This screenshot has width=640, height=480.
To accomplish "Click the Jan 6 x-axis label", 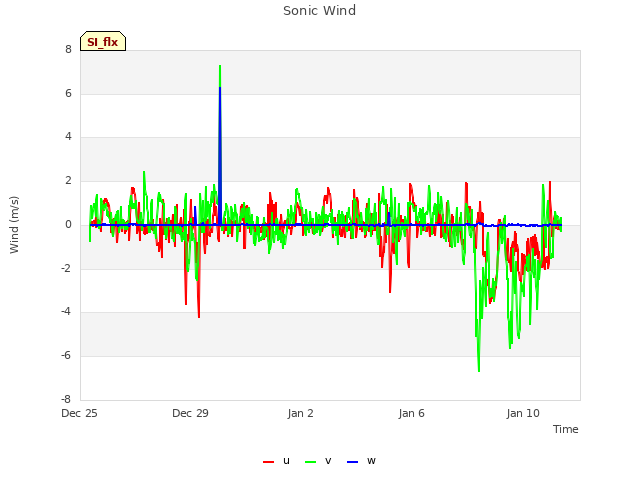I will coord(411,413).
